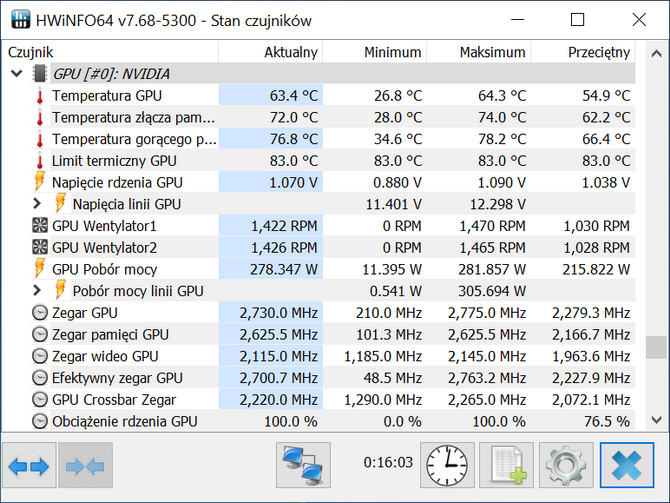Select the GPU Pobór mocy row label
The height and width of the screenshot is (503, 670).
(x=105, y=269)
